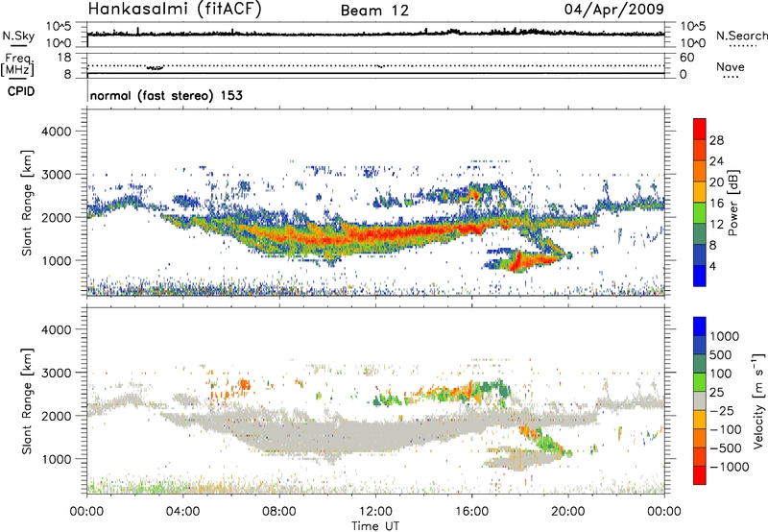Click the 'N.Sky' legend label
768x532 pixels.
click(18, 36)
